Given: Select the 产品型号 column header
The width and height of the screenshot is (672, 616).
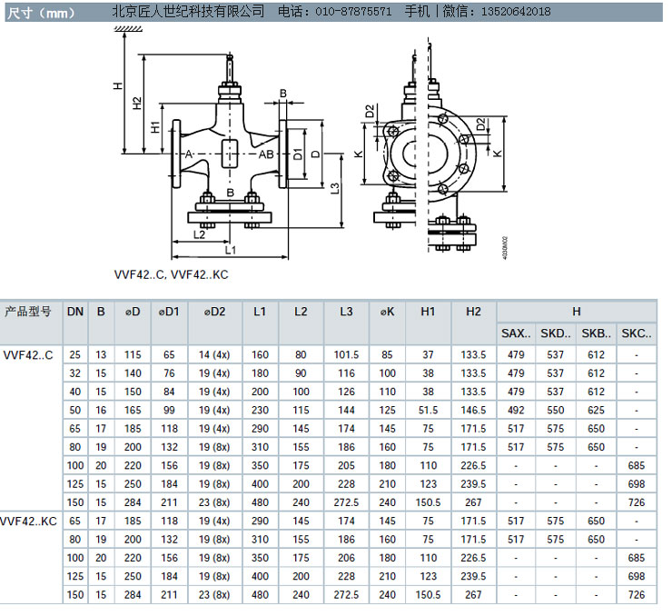Looking at the screenshot, I should point(30,312).
